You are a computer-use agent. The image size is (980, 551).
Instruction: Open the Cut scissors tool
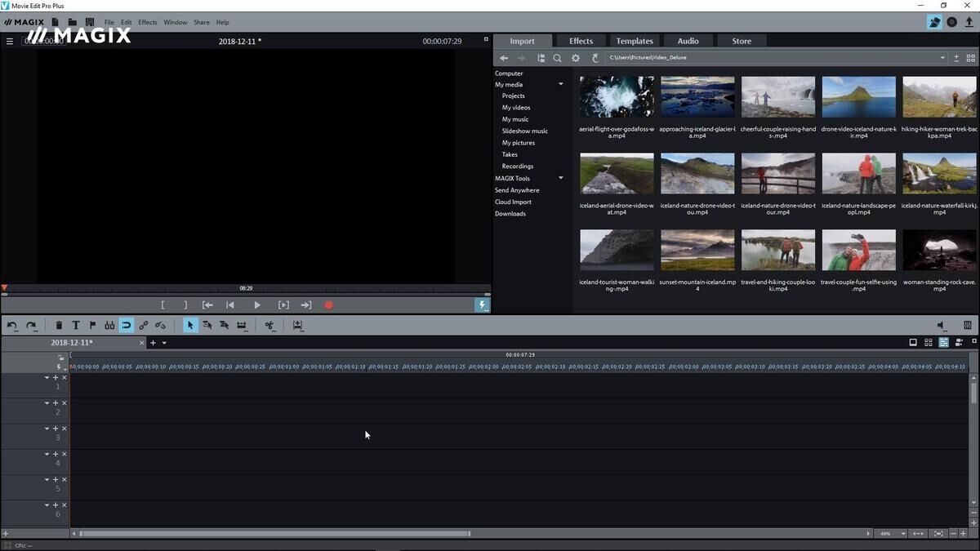pos(269,326)
